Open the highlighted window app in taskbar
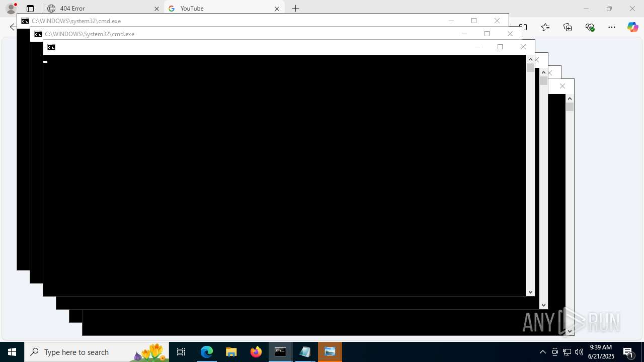644x362 pixels. tap(330, 352)
